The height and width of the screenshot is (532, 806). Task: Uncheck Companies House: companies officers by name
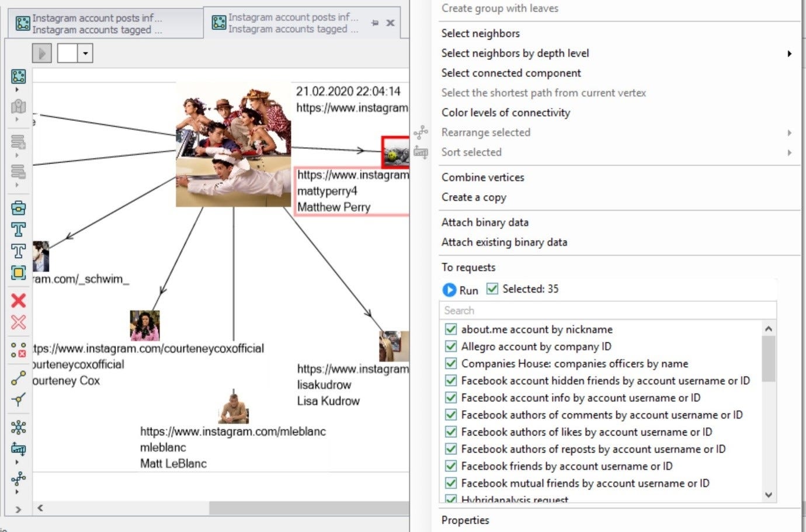(450, 363)
